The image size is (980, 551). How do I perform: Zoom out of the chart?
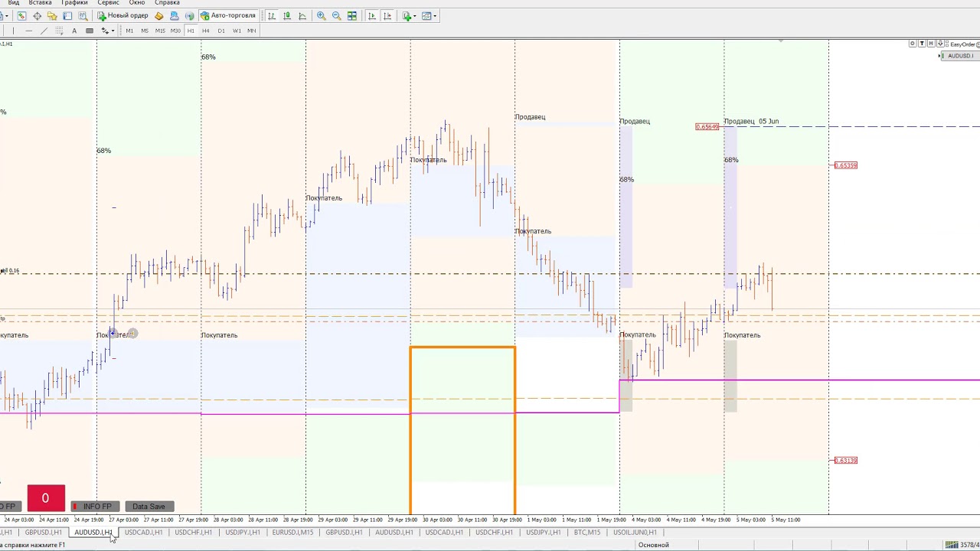(336, 15)
